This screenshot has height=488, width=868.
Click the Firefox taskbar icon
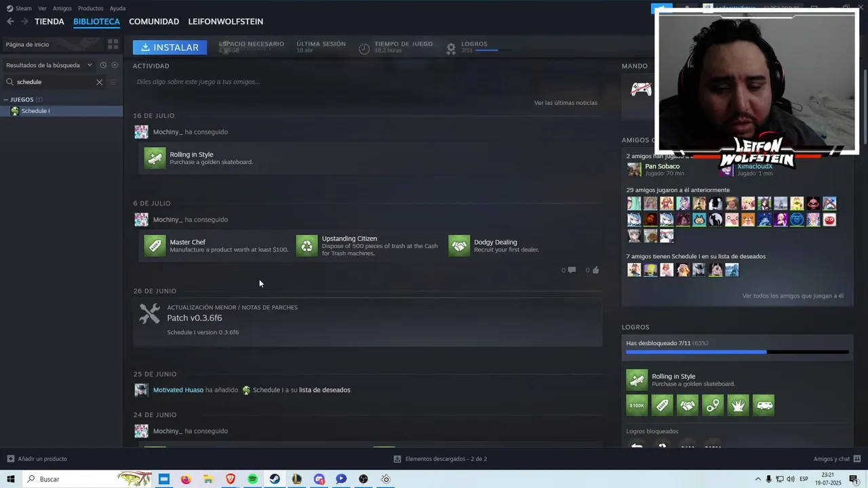pyautogui.click(x=186, y=479)
